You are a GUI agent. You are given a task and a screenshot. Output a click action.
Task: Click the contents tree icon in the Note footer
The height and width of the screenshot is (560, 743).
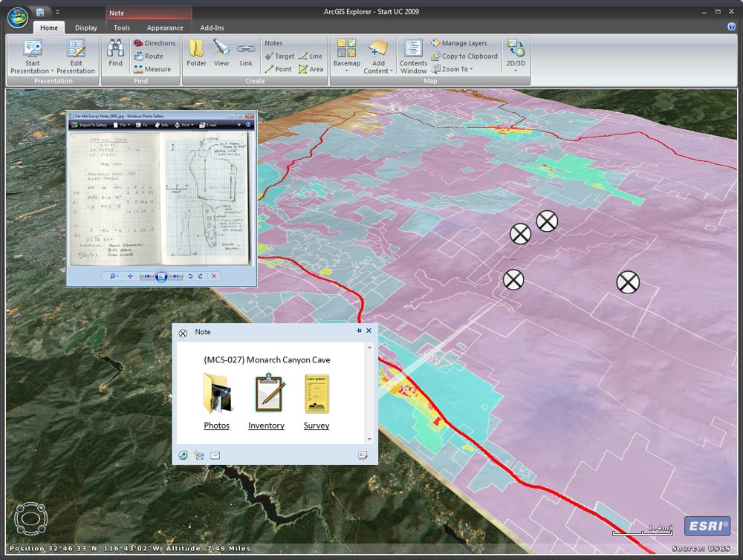(199, 455)
